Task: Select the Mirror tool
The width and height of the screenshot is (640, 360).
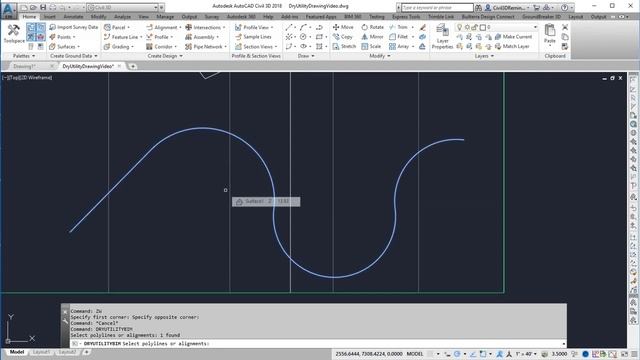Action: click(372, 37)
